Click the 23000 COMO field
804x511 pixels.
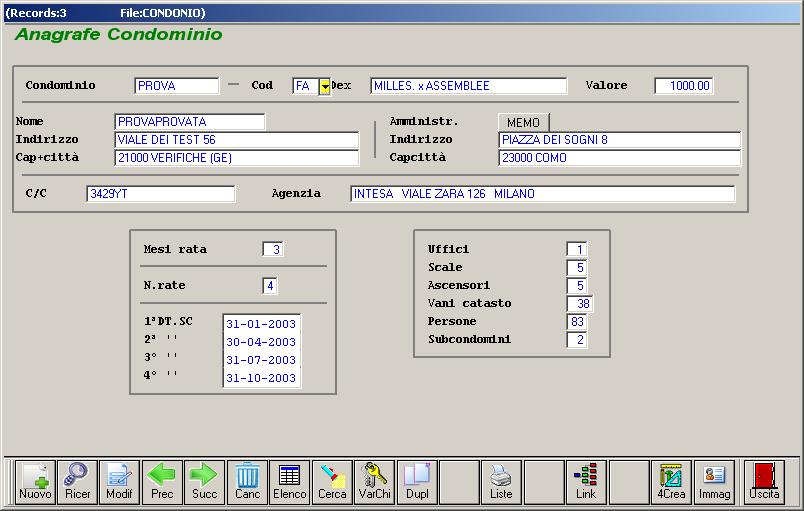pyautogui.click(x=619, y=157)
